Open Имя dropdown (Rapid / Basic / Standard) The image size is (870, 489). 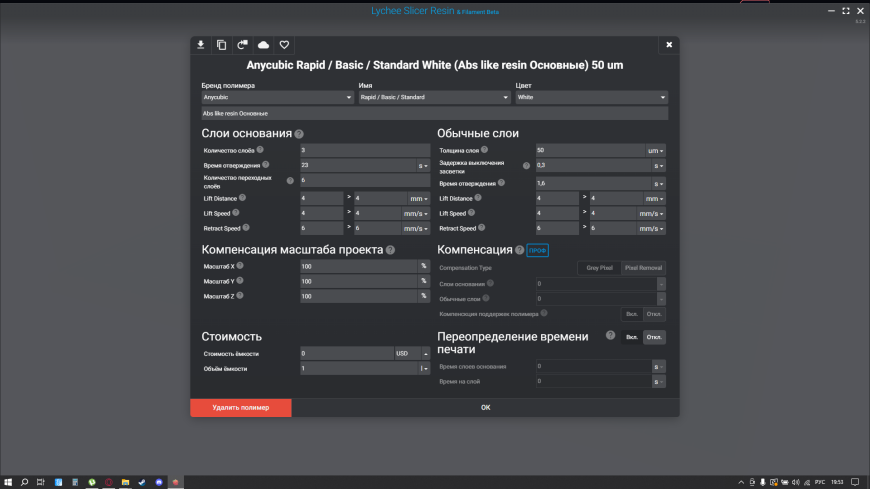(x=434, y=97)
